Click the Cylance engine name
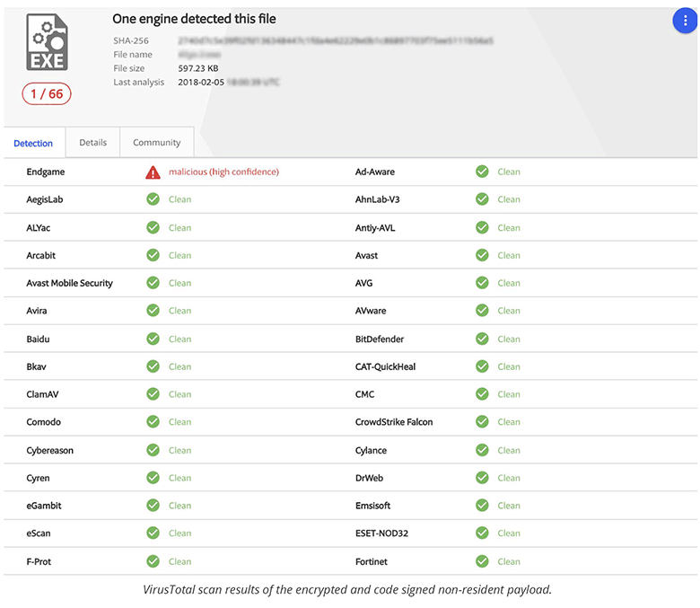Screen dimensions: 700x608 pos(371,450)
